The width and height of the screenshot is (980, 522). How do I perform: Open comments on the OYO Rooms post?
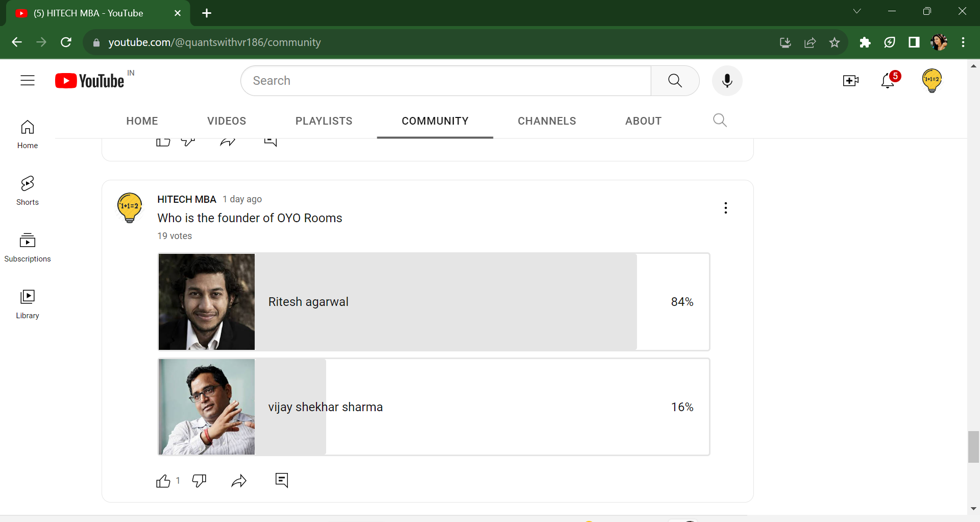coord(282,481)
